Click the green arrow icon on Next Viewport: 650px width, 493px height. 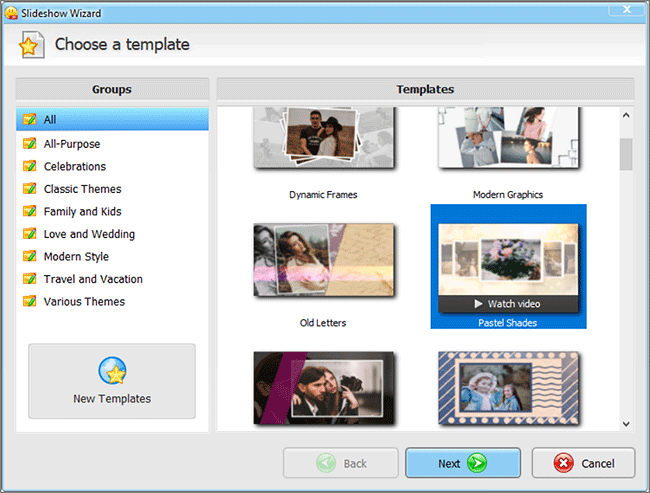(477, 463)
